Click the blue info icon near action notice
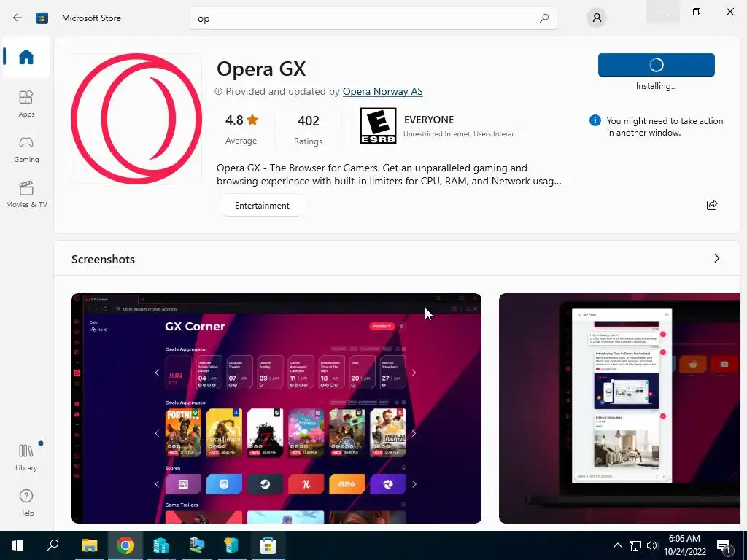Viewport: 747px width, 560px height. click(x=595, y=120)
